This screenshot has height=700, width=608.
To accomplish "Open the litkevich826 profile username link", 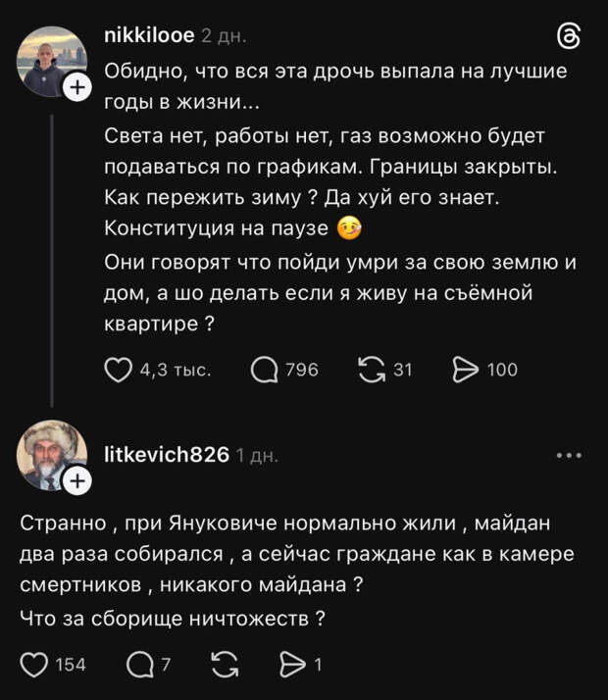I will click(x=167, y=455).
